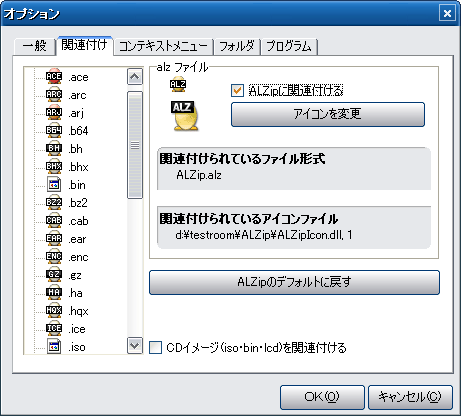Select the .ear list entry text

pyautogui.click(x=77, y=239)
